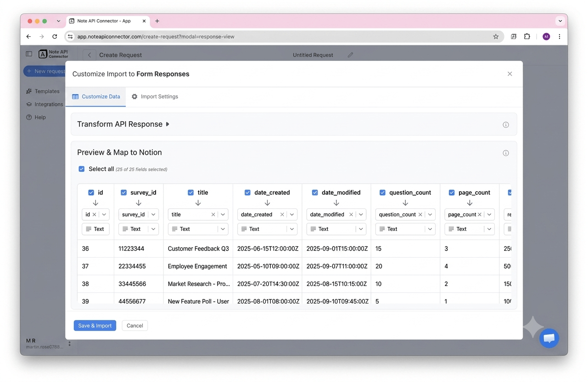Click the Market Research - Pro... cell
Screen dimensions: 588x382
click(x=198, y=284)
